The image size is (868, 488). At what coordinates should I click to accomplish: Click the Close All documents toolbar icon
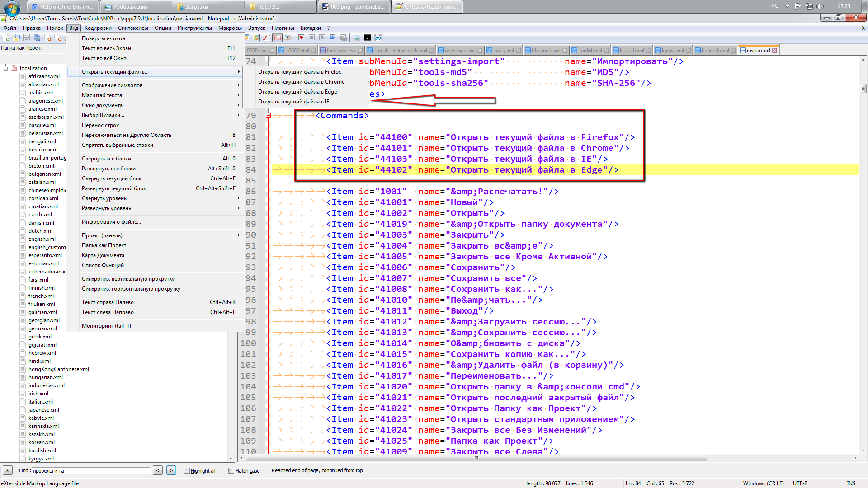[58, 38]
